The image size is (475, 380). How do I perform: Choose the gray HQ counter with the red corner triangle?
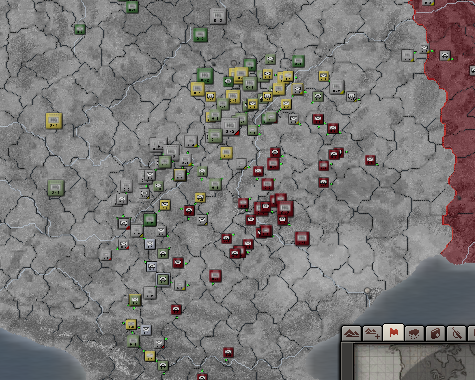point(230,126)
